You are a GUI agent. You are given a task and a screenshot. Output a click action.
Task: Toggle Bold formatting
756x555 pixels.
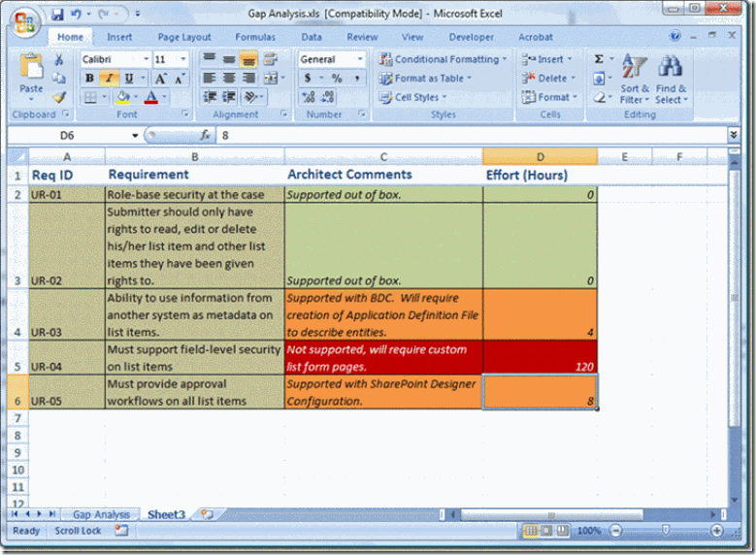[x=89, y=79]
